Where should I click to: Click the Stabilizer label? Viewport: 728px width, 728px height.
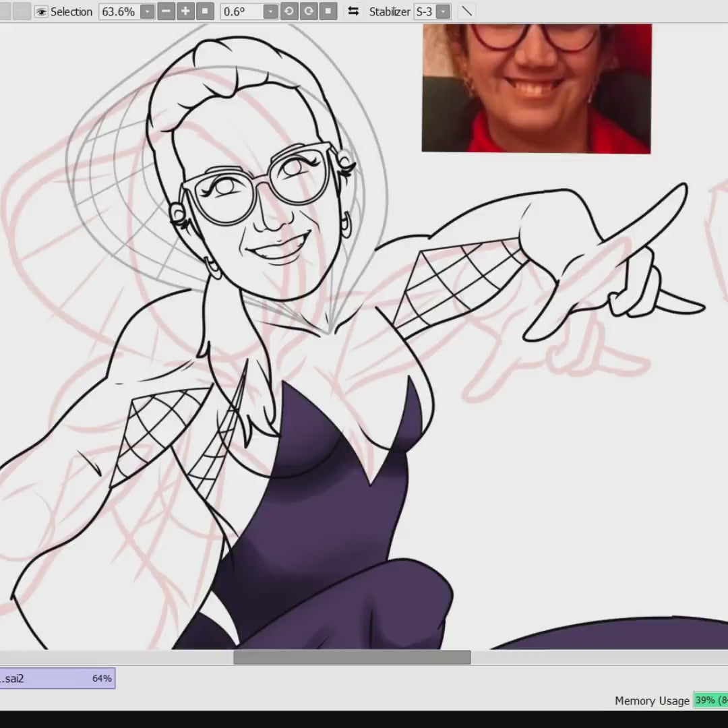(390, 11)
